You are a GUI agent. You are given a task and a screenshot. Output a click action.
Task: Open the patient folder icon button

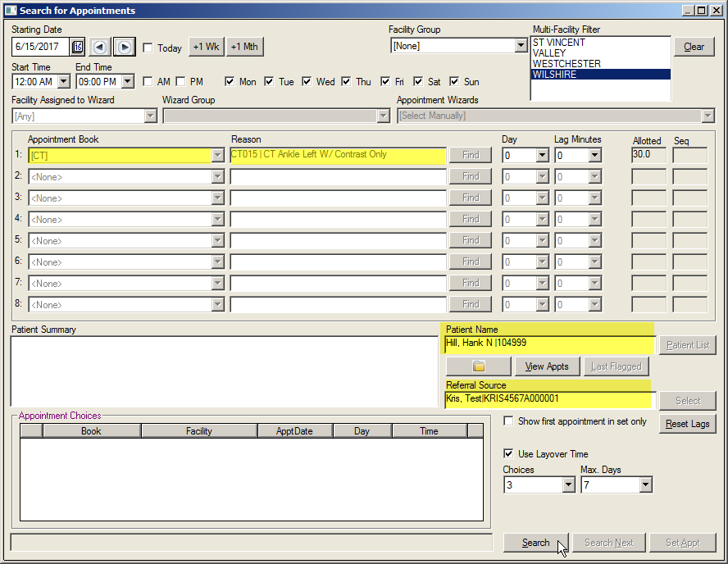[479, 366]
